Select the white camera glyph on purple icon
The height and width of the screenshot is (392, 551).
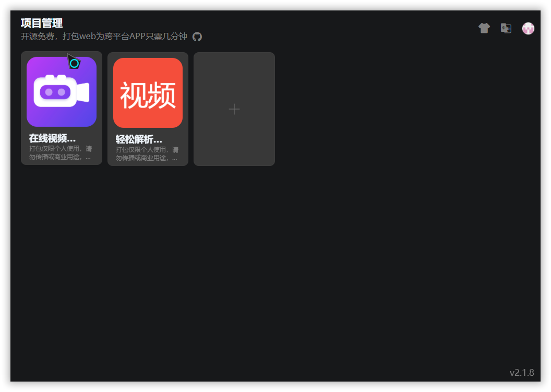click(62, 91)
